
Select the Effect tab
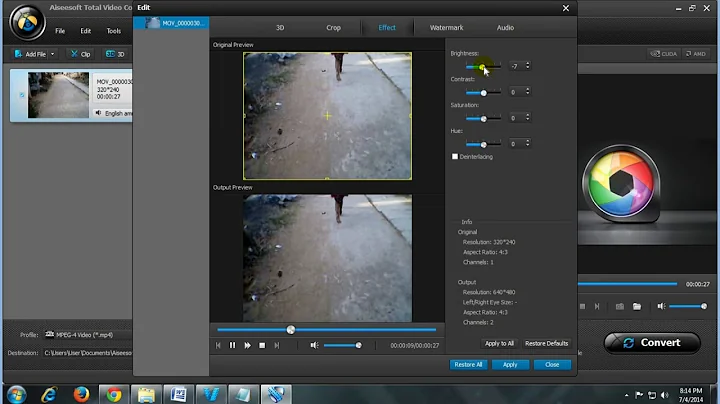(387, 28)
